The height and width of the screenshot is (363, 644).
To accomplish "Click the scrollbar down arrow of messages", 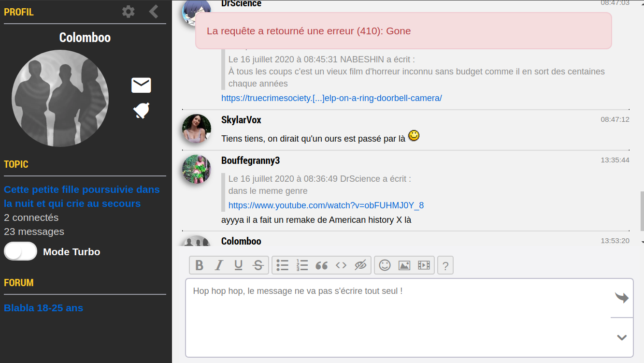I will [x=642, y=241].
